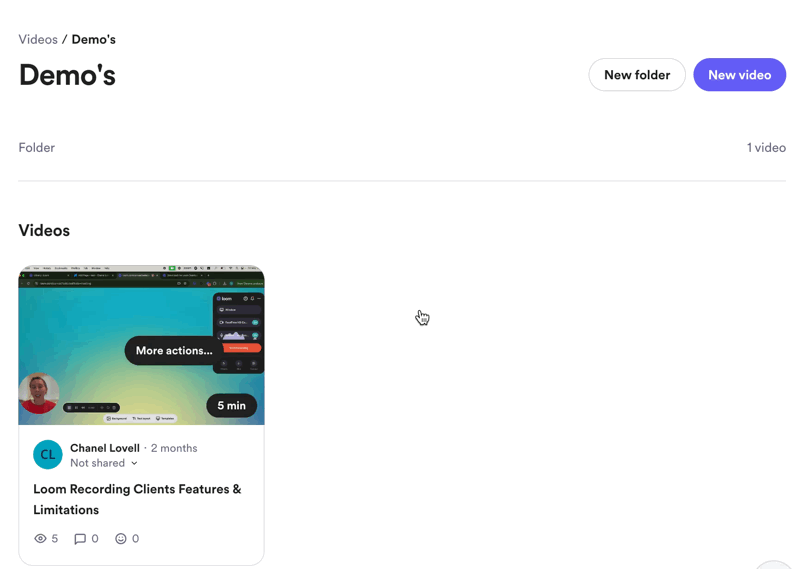
Task: Click the reactions smiley face icon
Action: coord(121,538)
